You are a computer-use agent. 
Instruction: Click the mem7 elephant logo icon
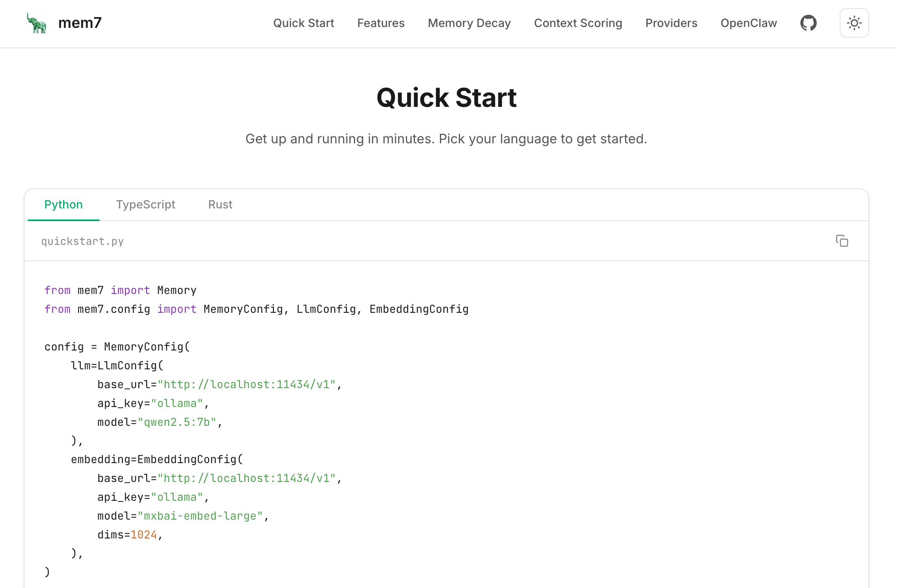point(37,23)
